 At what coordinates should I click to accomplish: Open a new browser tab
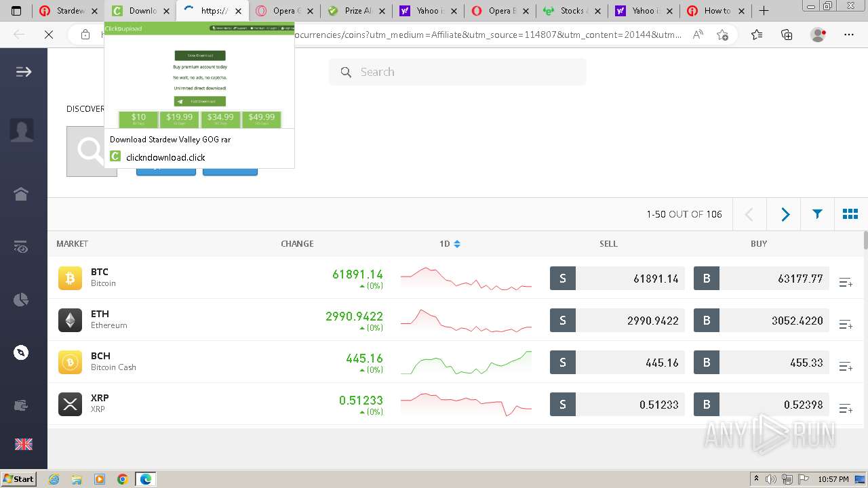click(x=764, y=11)
